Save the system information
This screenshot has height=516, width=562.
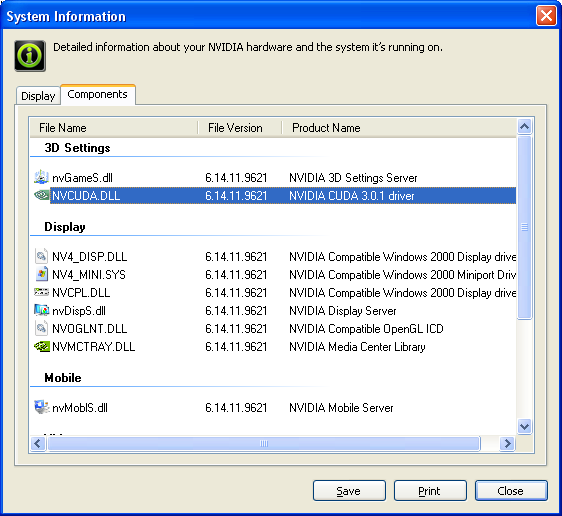(349, 491)
